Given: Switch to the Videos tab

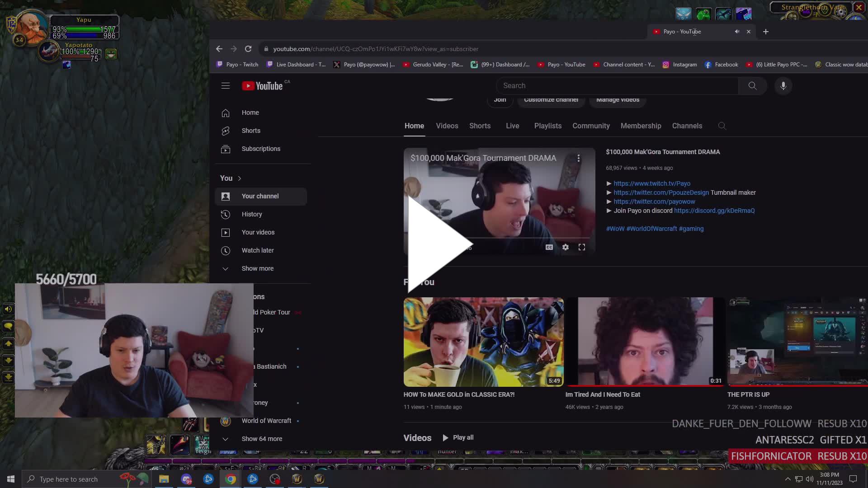Looking at the screenshot, I should point(447,126).
